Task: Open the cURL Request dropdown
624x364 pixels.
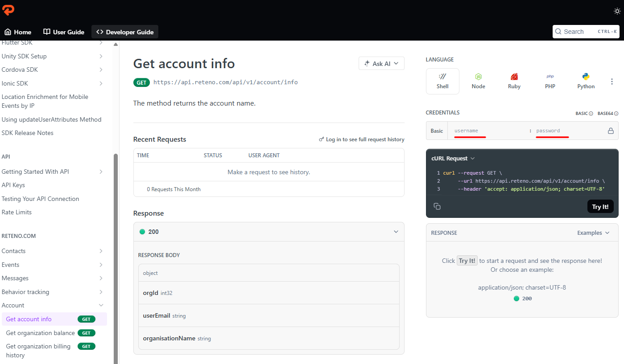Action: point(453,158)
